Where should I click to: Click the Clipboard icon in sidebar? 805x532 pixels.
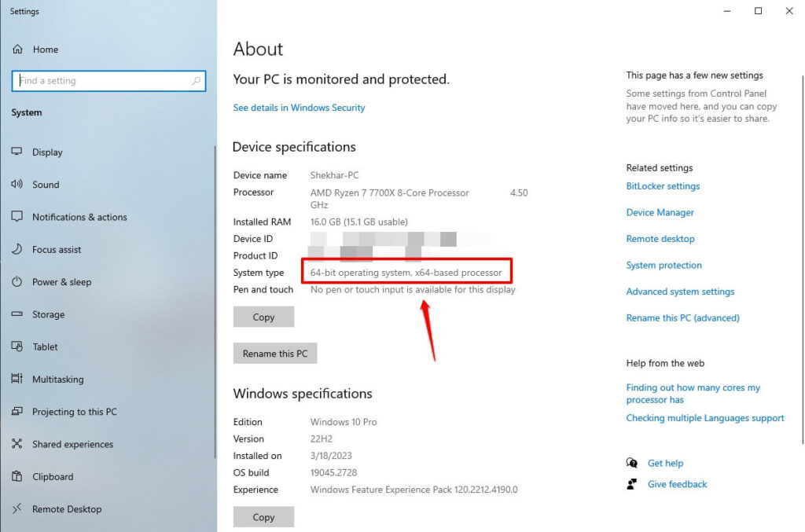pyautogui.click(x=17, y=477)
